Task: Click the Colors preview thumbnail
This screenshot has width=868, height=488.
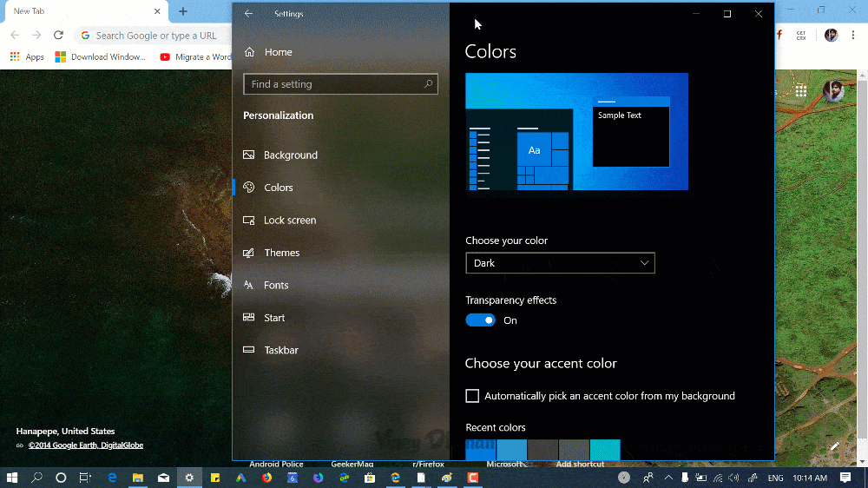Action: pyautogui.click(x=577, y=132)
